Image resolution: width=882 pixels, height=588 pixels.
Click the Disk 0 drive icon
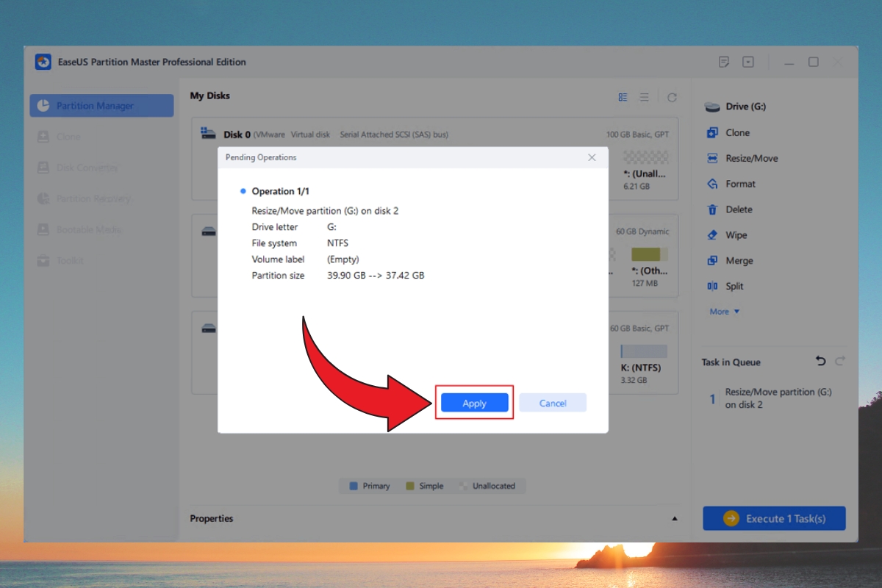click(209, 134)
